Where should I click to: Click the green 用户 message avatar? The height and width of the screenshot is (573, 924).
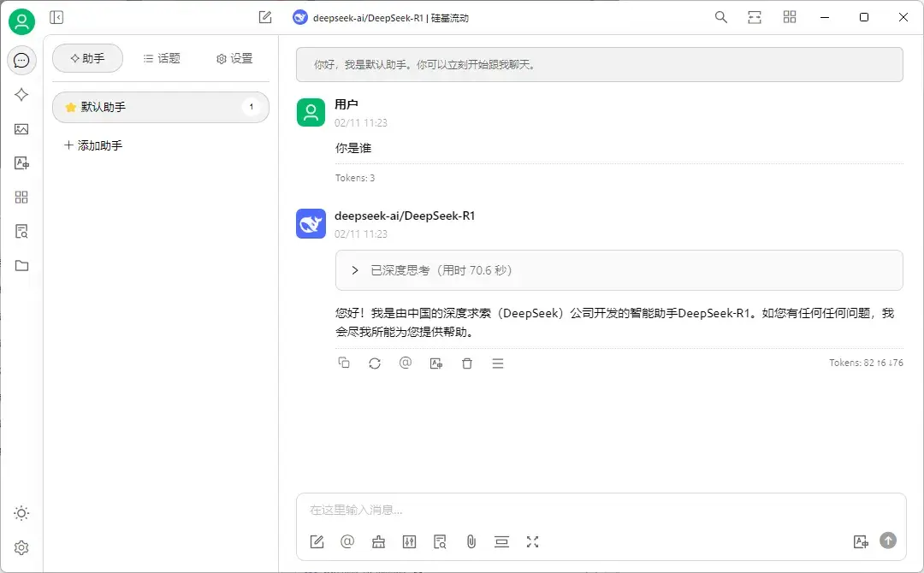[311, 113]
